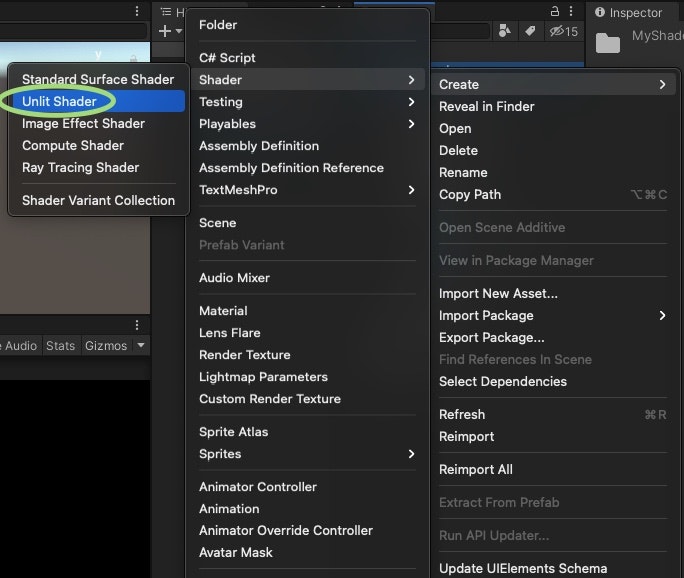Viewport: 684px width, 578px height.
Task: Click Select Dependencies
Action: point(554,382)
